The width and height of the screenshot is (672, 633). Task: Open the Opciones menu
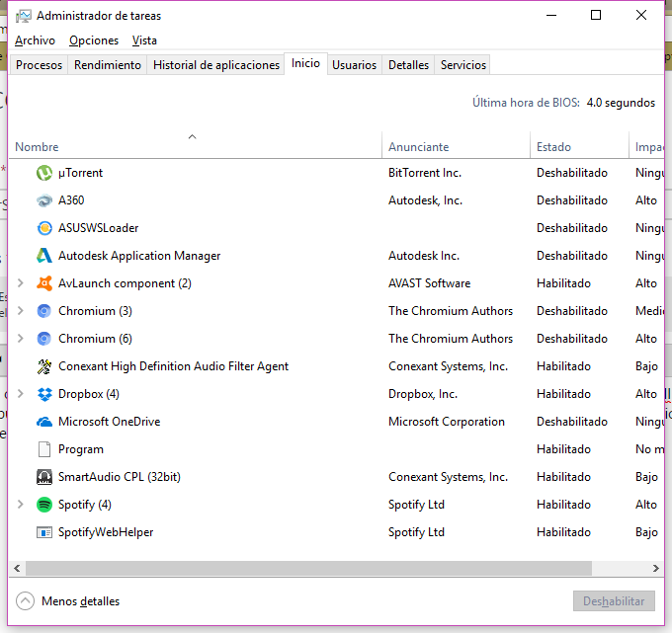[x=94, y=40]
